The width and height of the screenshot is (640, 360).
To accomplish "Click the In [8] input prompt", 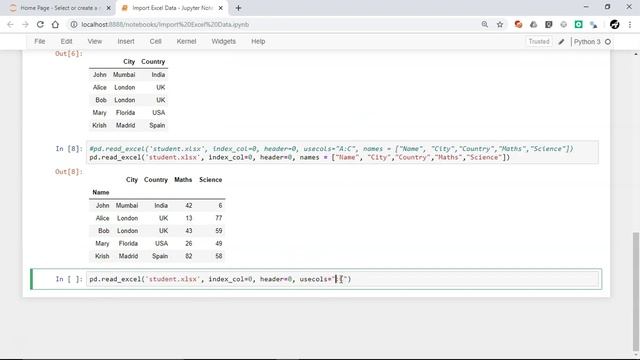I will pyautogui.click(x=69, y=149).
